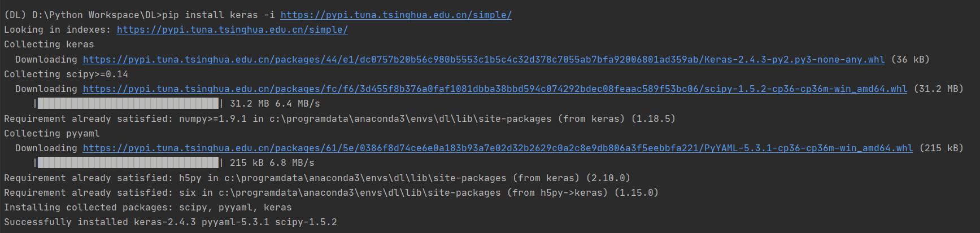Click the "Collecting keras" output line
This screenshot has width=980, height=233.
click(49, 45)
